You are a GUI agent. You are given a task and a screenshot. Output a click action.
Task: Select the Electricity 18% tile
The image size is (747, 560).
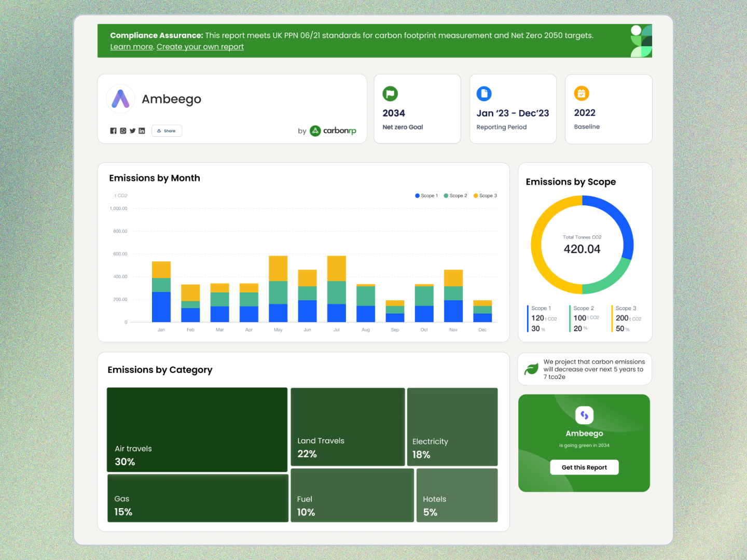pyautogui.click(x=452, y=427)
